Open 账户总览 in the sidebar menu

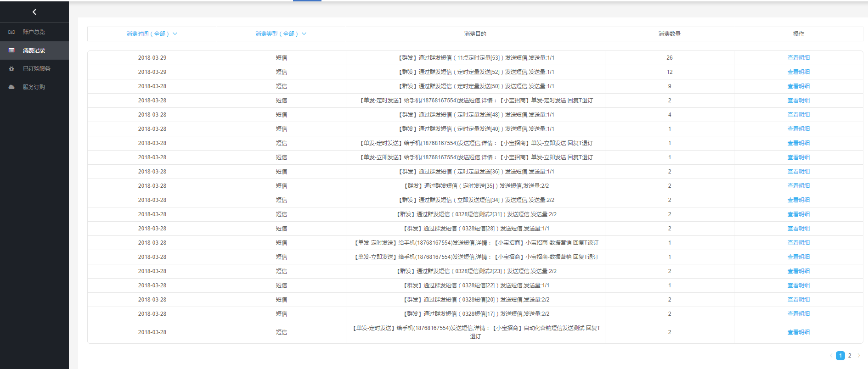[x=34, y=32]
